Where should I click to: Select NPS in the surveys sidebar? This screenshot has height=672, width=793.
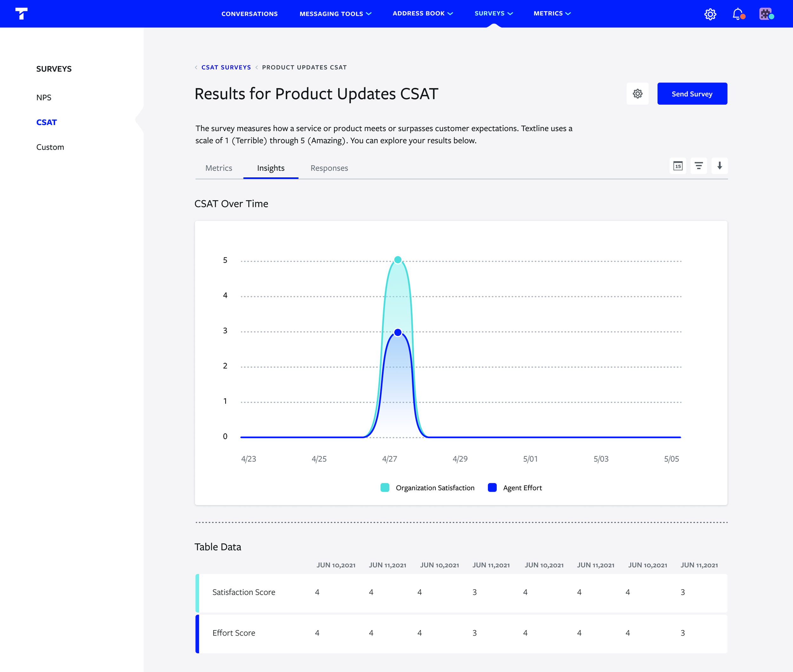tap(44, 97)
